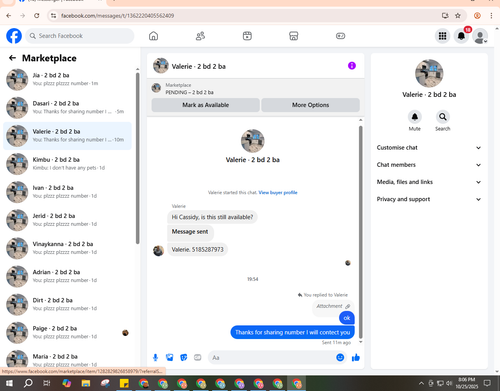Viewport: 500px width, 391px height.
Task: Open the purple conversation info icon
Action: [x=352, y=66]
